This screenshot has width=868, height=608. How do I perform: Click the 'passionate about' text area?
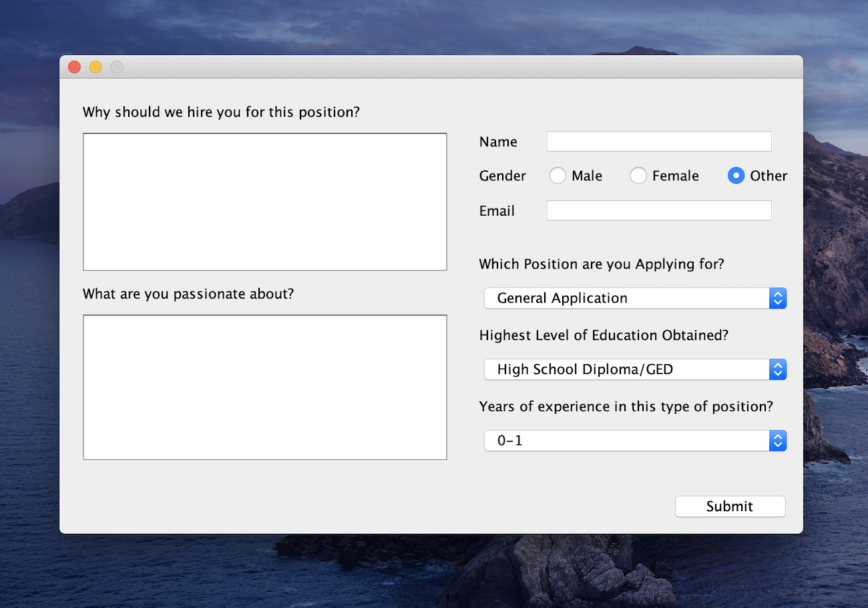click(264, 387)
